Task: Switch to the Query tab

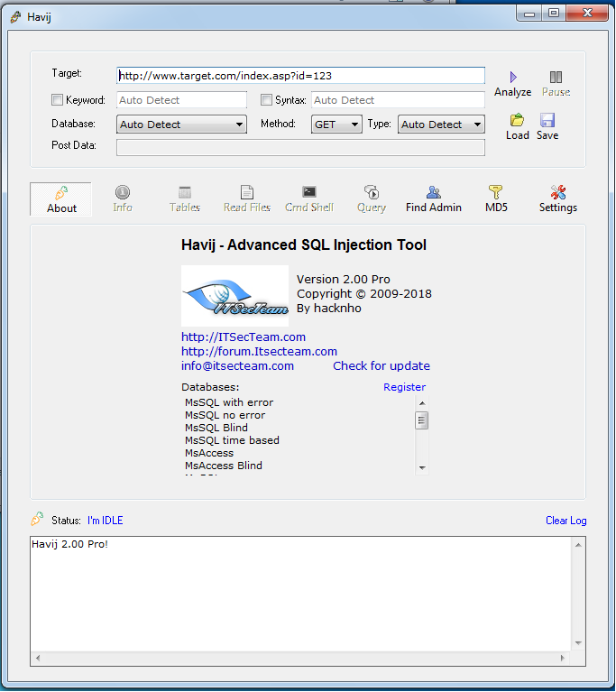Action: point(371,199)
